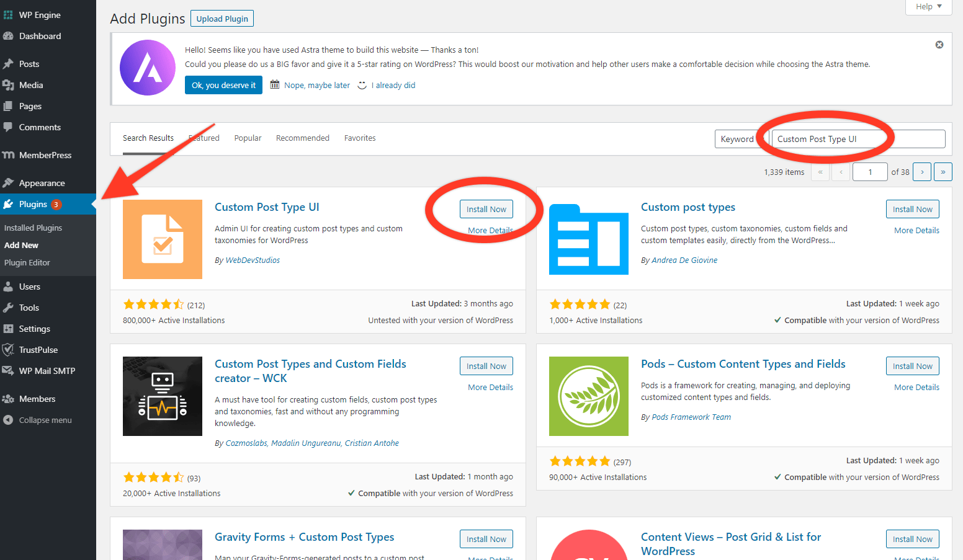Click the current page number field
This screenshot has width=963, height=560.
pos(870,172)
